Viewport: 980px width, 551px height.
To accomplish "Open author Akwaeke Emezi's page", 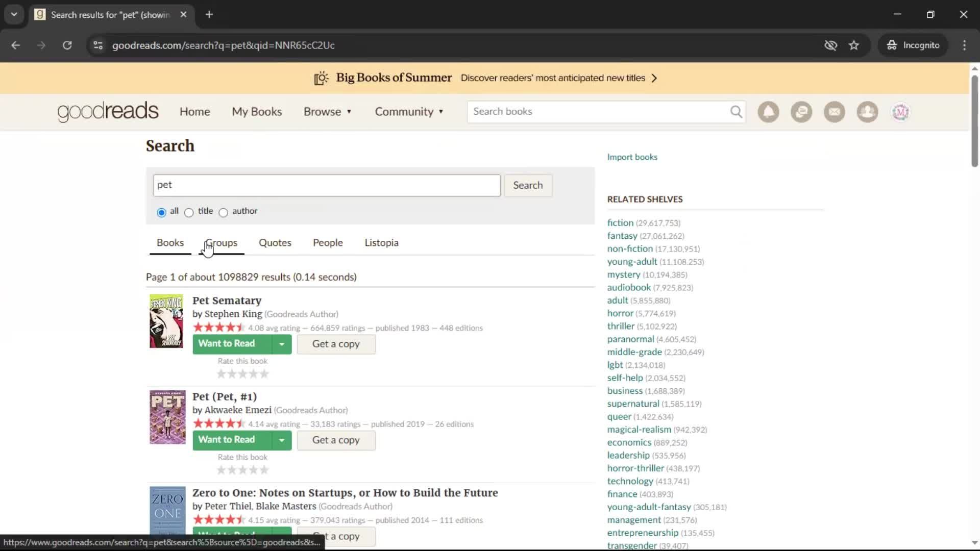I will point(238,410).
